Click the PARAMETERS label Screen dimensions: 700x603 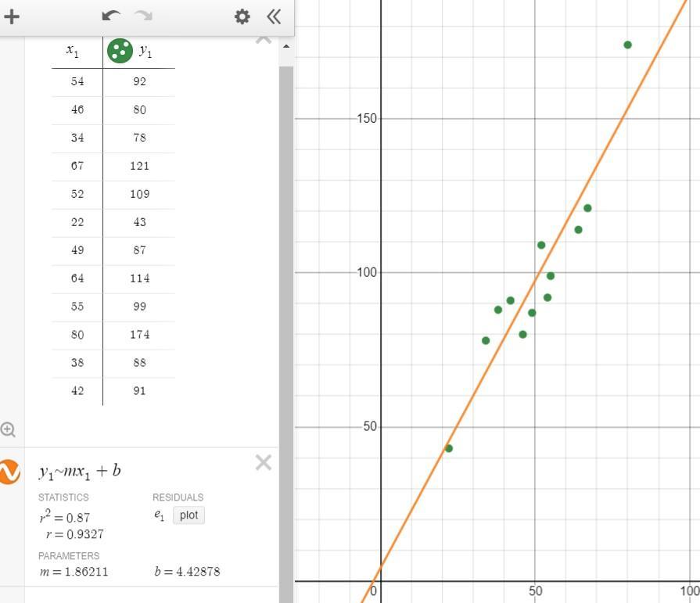click(x=69, y=556)
